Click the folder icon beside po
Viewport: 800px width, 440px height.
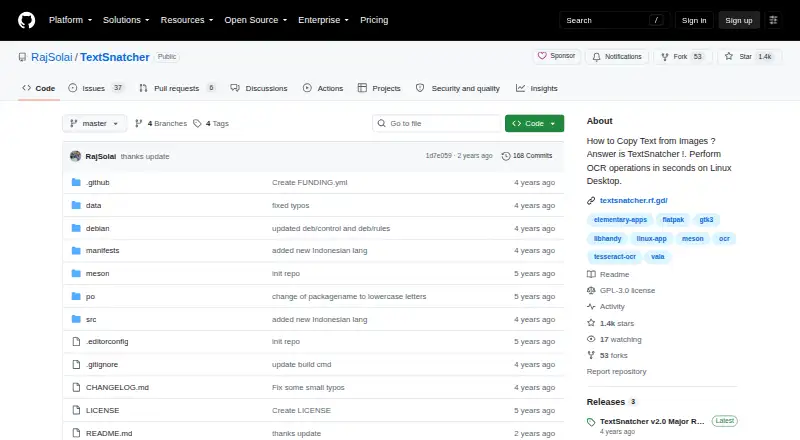[76, 297]
